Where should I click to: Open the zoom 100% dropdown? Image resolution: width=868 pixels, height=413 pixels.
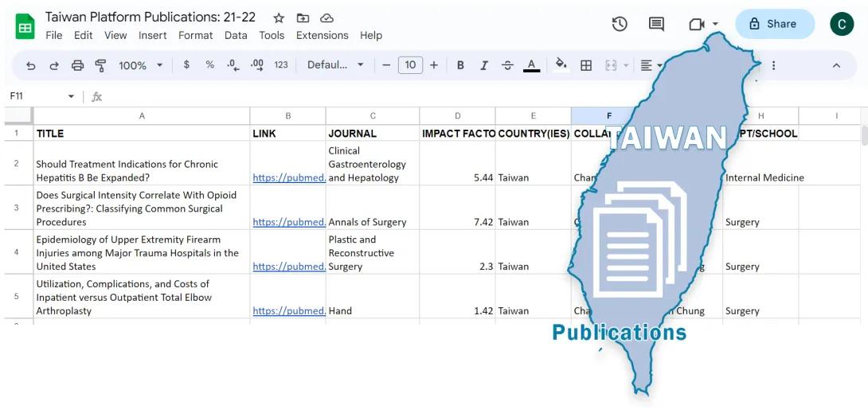tap(141, 65)
